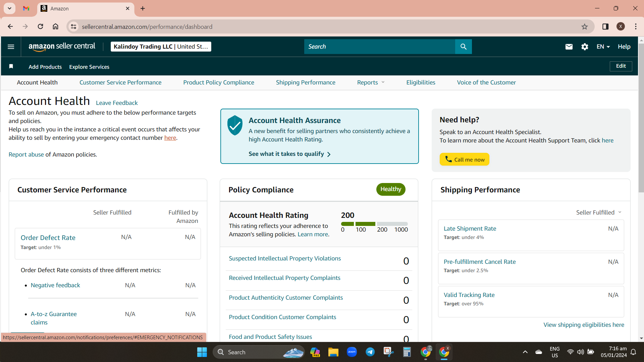The width and height of the screenshot is (644, 362).
Task: Click the Add Products link
Action: coord(45,67)
